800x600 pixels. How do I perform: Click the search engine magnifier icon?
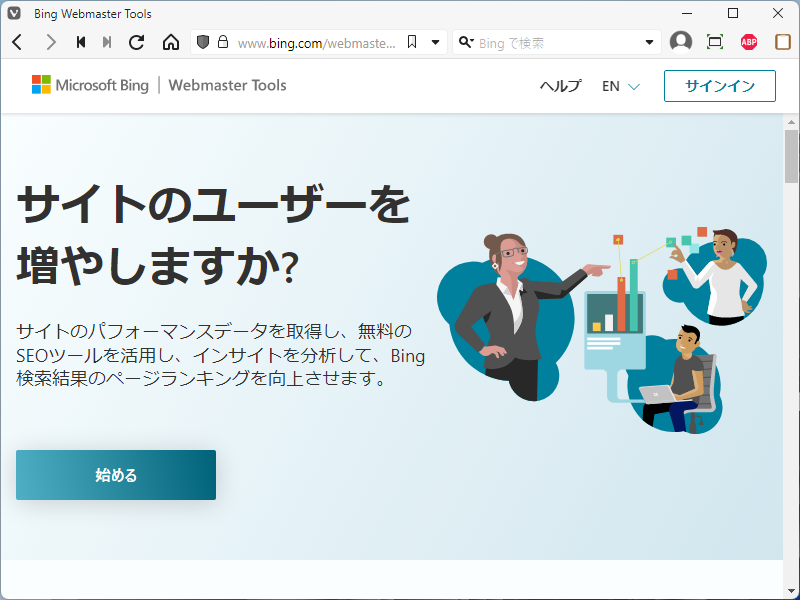[466, 42]
